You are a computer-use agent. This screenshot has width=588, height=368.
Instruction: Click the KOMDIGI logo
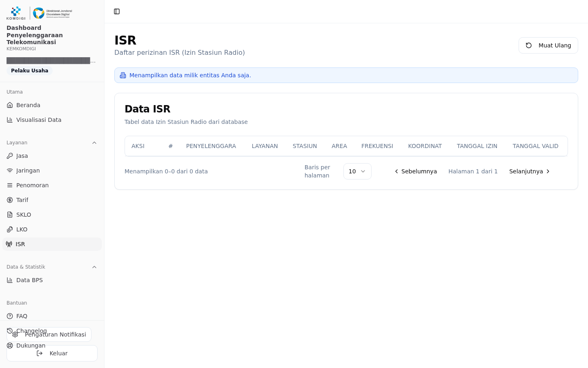(x=16, y=13)
